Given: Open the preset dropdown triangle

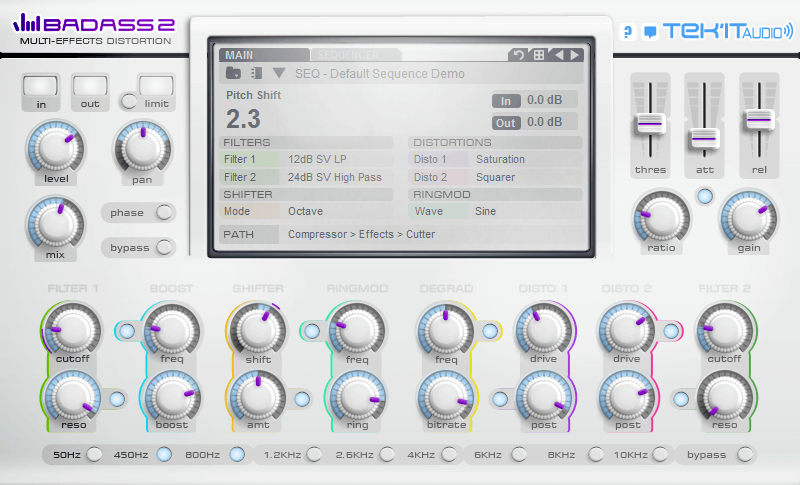Looking at the screenshot, I should coord(279,73).
